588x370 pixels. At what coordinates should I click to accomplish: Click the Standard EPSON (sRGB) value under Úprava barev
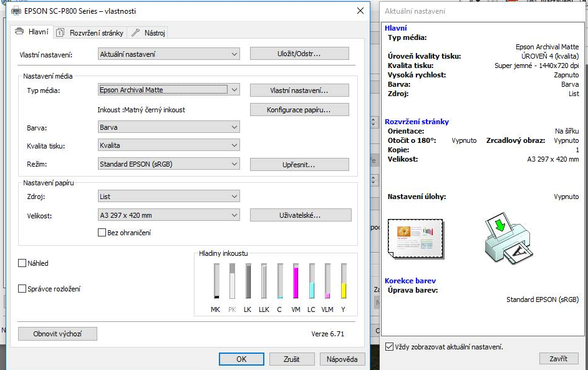click(x=542, y=299)
